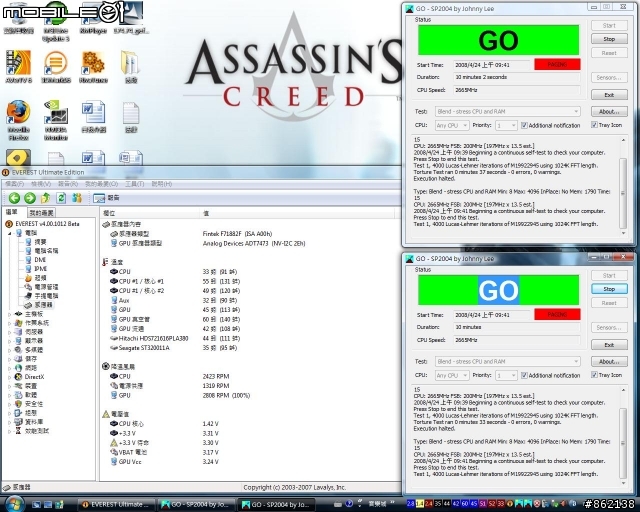This screenshot has height=512, width=640.
Task: Click Exit in the inactive SP2004 window
Action: (609, 95)
